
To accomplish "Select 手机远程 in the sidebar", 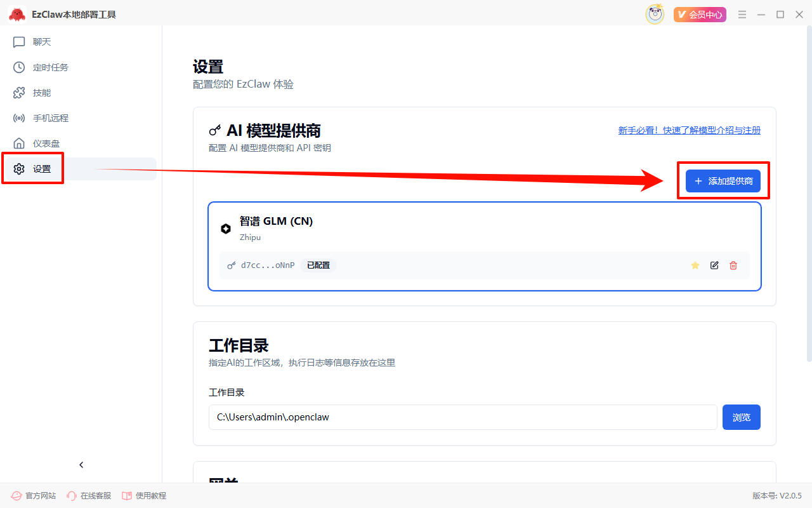I will pyautogui.click(x=50, y=118).
